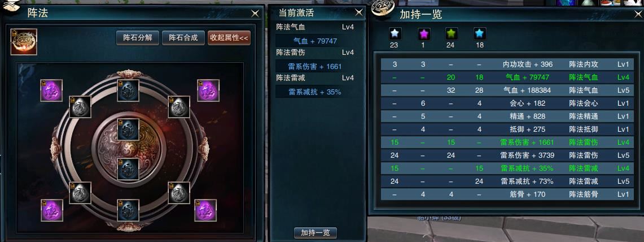This screenshot has width=644, height=242.
Task: Collapse attributes with 收起属性<< button
Action: tap(229, 38)
